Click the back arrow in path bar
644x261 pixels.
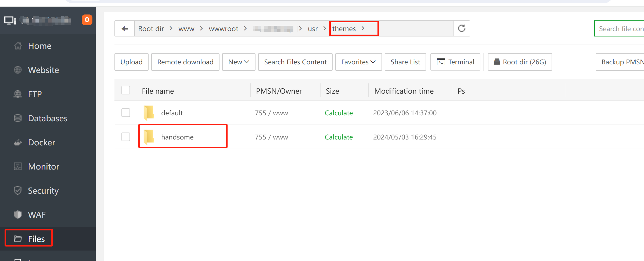125,28
